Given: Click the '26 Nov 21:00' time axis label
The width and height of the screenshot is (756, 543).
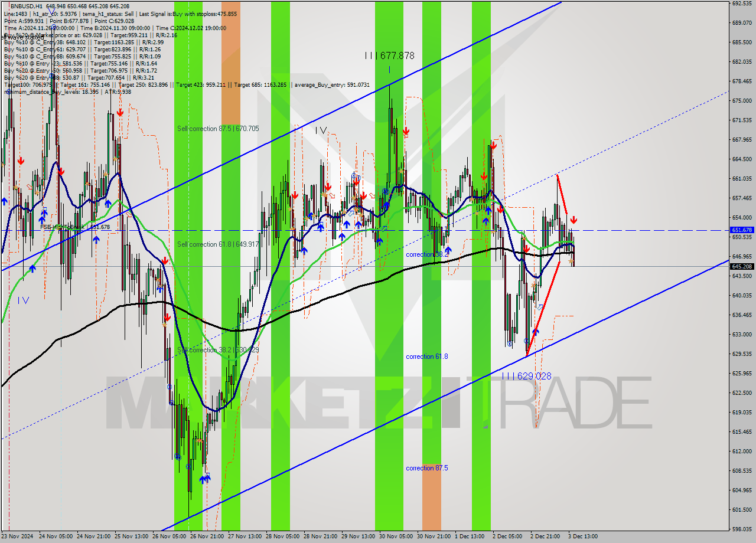Looking at the screenshot, I should [x=207, y=537].
